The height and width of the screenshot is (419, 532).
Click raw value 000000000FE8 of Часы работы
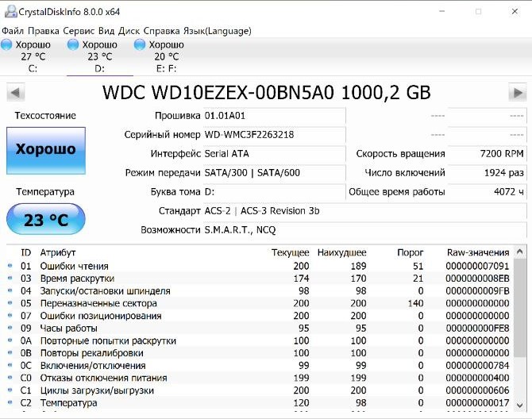477,329
